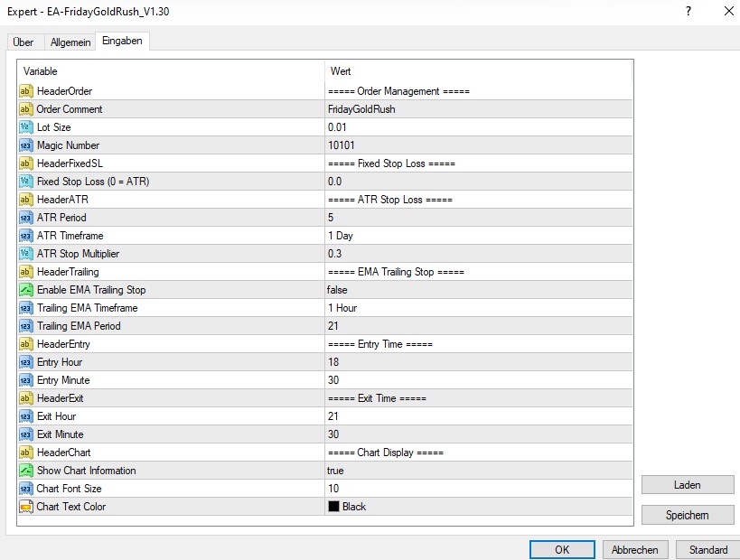
Task: Reset inputs with the Standard button
Action: (707, 550)
